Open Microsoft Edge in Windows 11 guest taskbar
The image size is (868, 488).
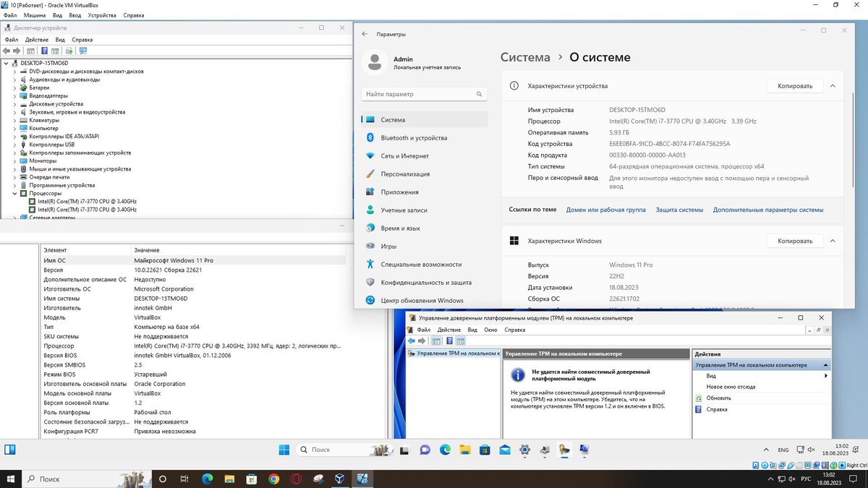point(446,450)
